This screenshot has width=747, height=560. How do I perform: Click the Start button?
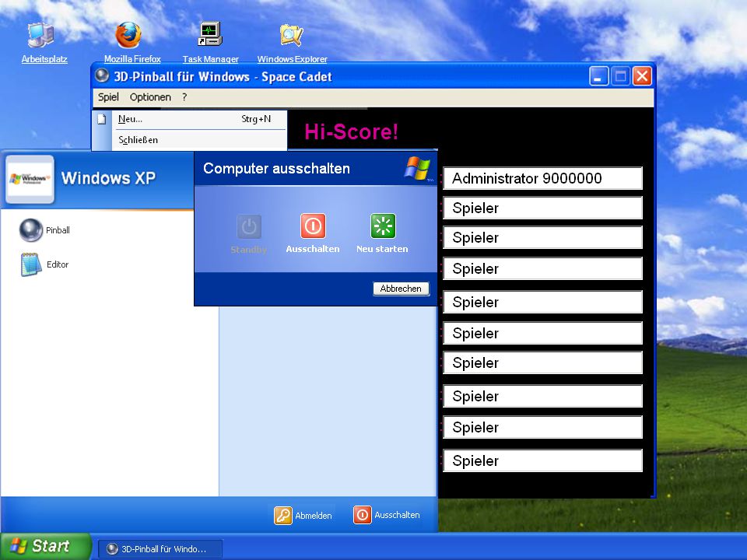pos(46,546)
